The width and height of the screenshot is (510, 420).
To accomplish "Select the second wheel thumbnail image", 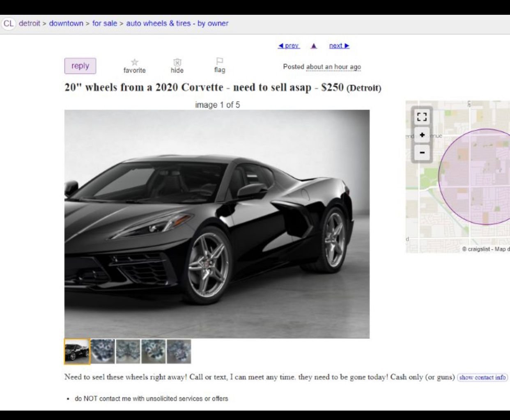I will pyautogui.click(x=128, y=351).
